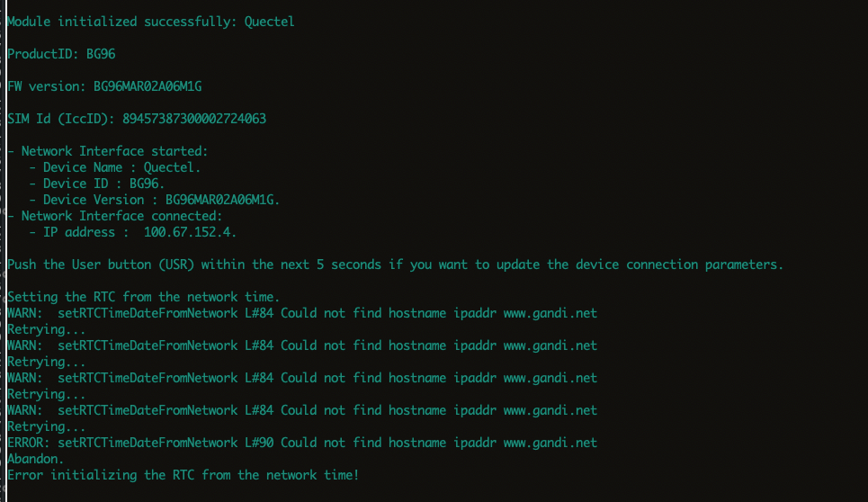Click the 'Push the User button' message

click(x=395, y=264)
